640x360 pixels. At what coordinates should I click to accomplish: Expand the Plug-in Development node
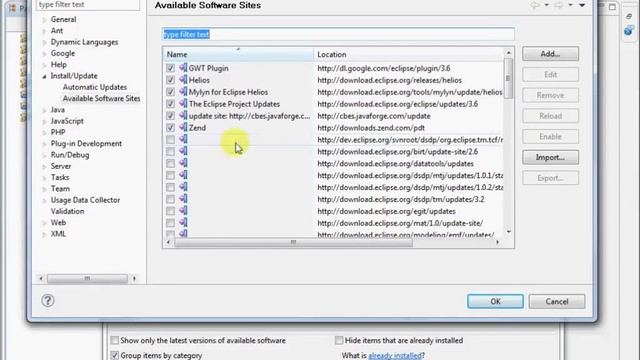44,144
